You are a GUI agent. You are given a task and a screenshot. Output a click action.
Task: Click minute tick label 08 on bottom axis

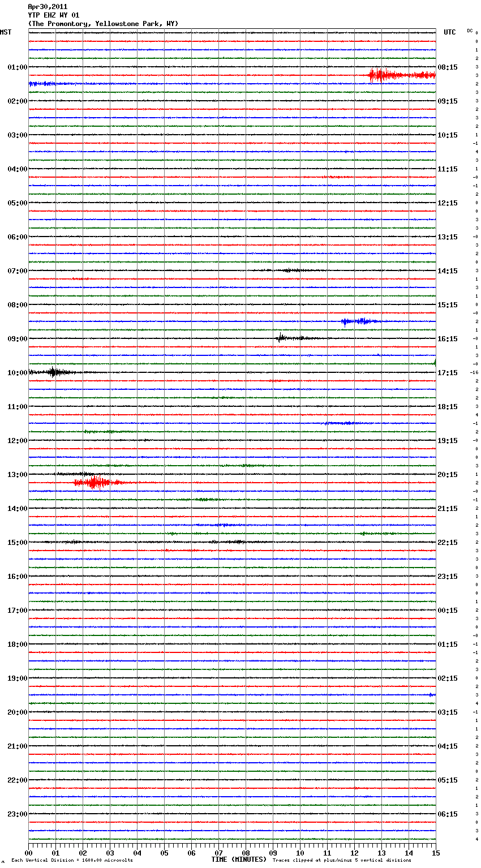[246, 853]
